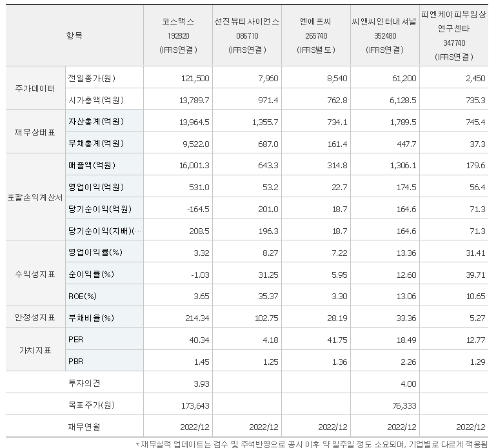The width and height of the screenshot is (496, 448).
Task: Click PBR value 2.26
Action: 408,362
